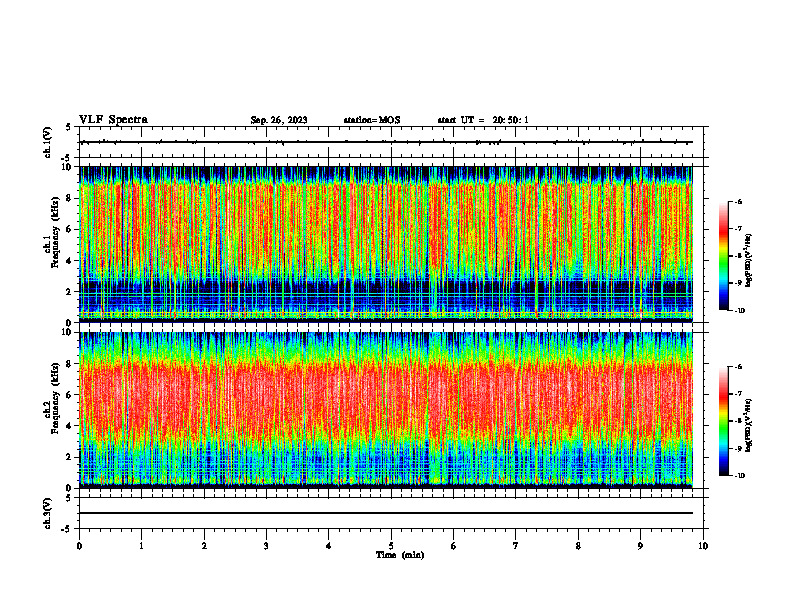Click the "VLF Spectra" plot title

[x=113, y=120]
